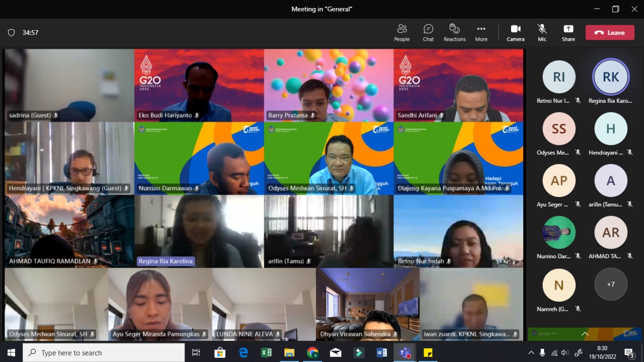Show hidden system tray icons

pos(531,352)
